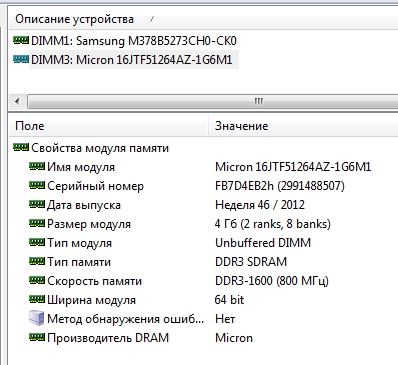Click the Имя модуля field label
This screenshot has height=365, width=398.
pos(81,167)
